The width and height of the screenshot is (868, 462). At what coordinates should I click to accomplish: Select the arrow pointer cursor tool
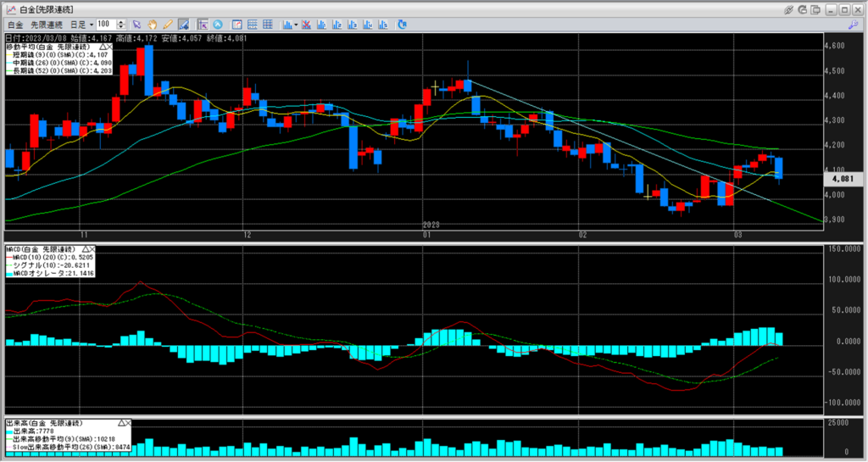click(x=137, y=24)
